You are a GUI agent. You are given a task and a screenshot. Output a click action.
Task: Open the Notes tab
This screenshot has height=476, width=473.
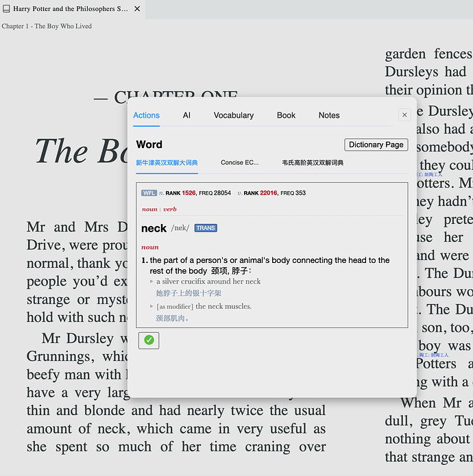pos(329,115)
